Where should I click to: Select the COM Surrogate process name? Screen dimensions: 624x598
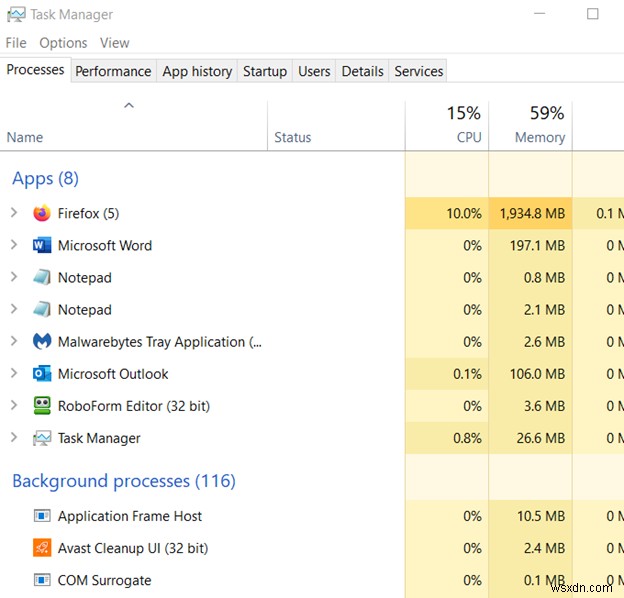[x=104, y=580]
